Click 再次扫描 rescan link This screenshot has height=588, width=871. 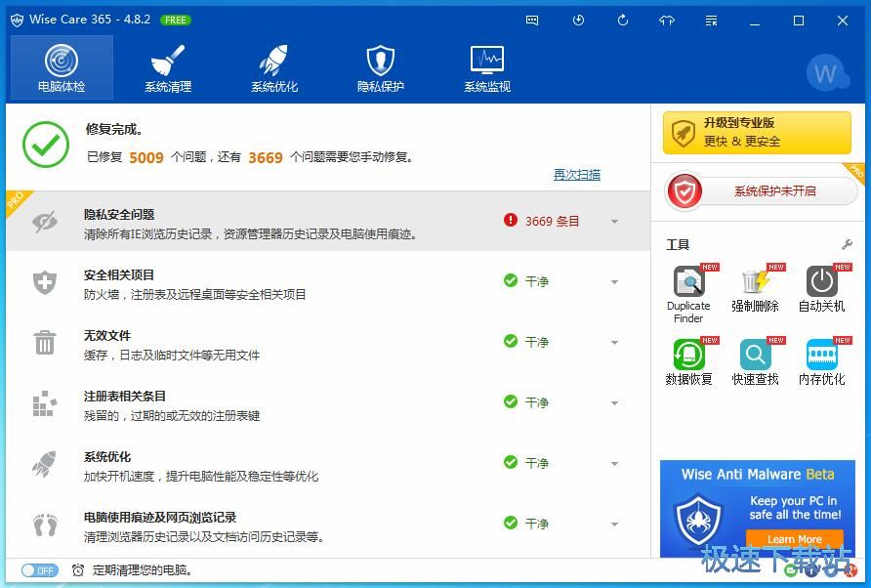click(x=576, y=175)
